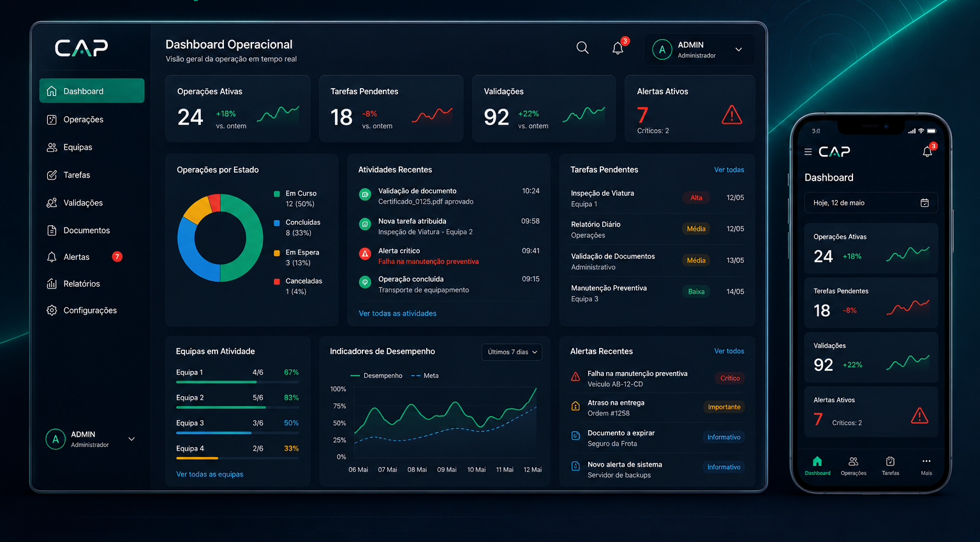The height and width of the screenshot is (542, 980).
Task: Open the Últimos 7 dias dropdown
Action: pyautogui.click(x=512, y=352)
